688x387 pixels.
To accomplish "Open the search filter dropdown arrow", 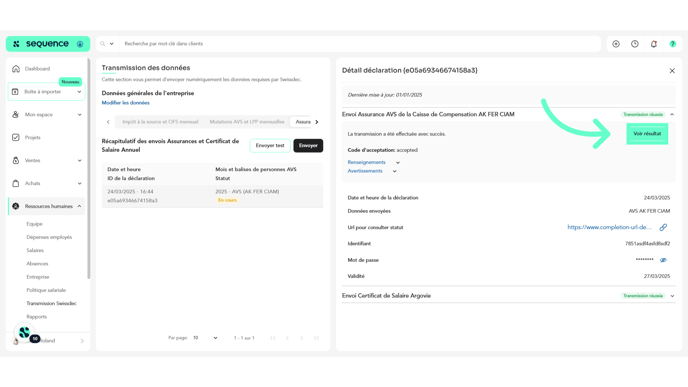I will point(111,44).
